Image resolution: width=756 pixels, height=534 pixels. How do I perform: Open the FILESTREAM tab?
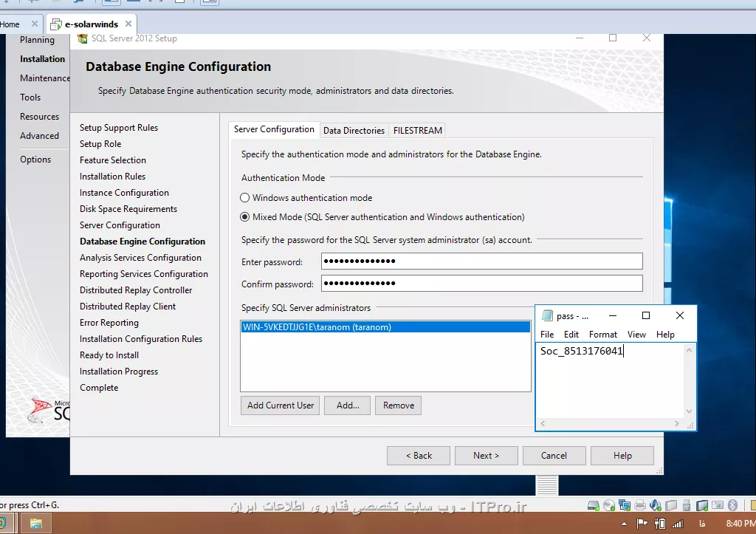pyautogui.click(x=418, y=131)
